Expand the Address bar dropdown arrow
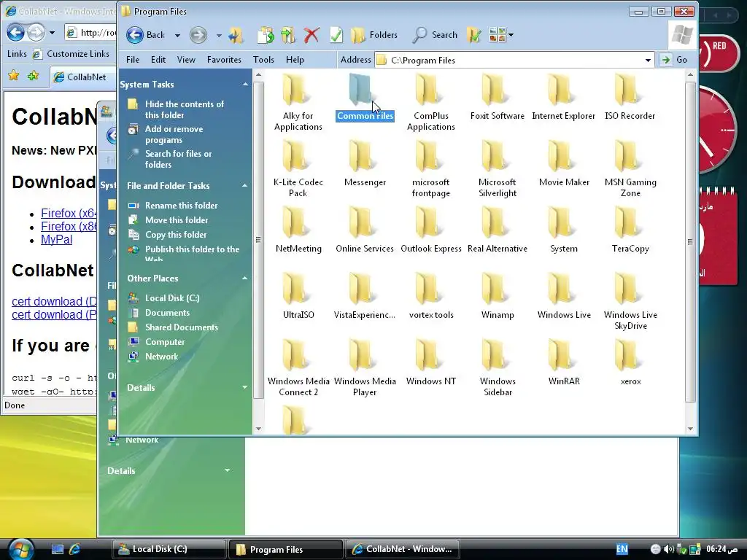Viewport: 747px width, 560px height. coord(648,60)
